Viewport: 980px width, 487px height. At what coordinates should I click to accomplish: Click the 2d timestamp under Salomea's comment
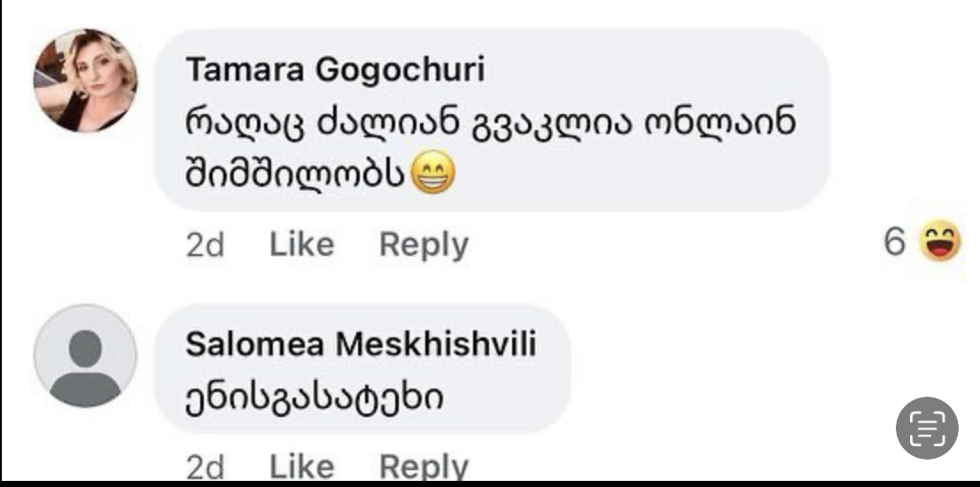[205, 468]
